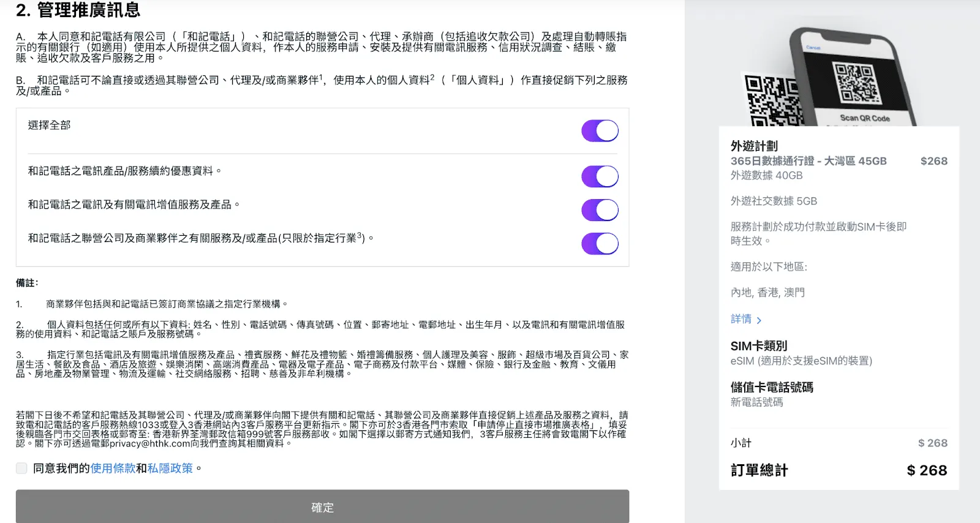Click the 365日數據通行證 plan name

click(x=809, y=161)
